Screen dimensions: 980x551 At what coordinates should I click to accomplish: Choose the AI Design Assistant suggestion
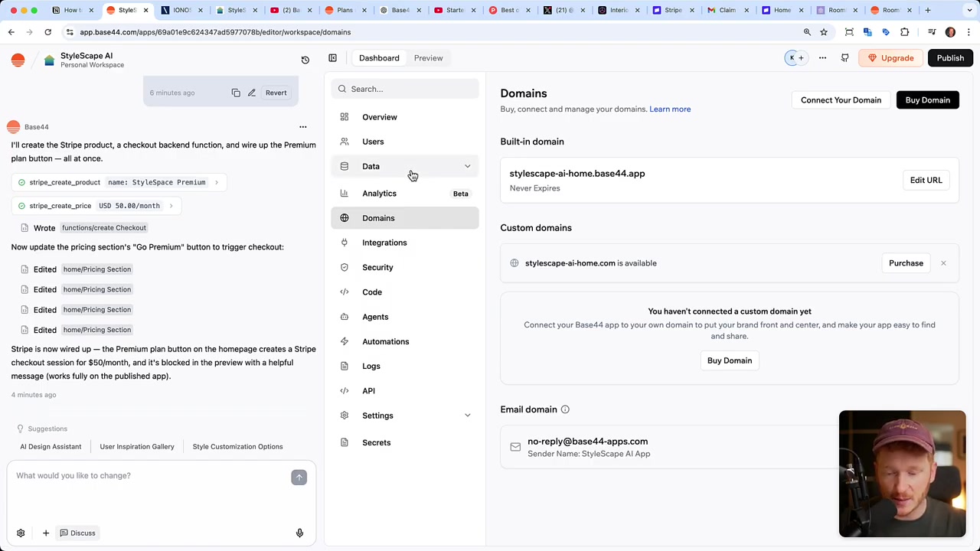[51, 447]
